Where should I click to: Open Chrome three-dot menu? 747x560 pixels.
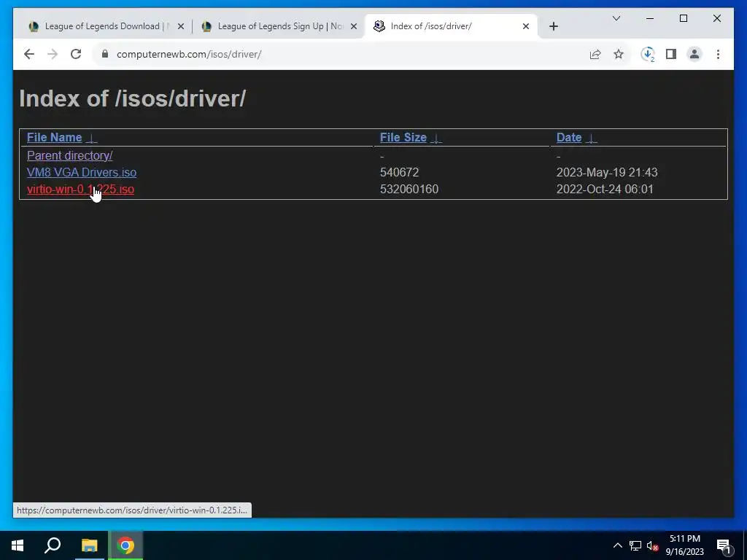(718, 54)
